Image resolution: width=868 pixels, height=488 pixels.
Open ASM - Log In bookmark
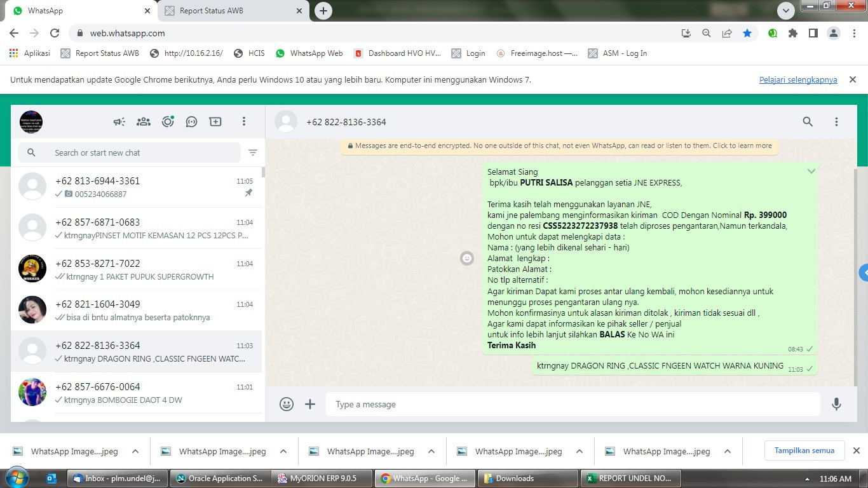[618, 53]
